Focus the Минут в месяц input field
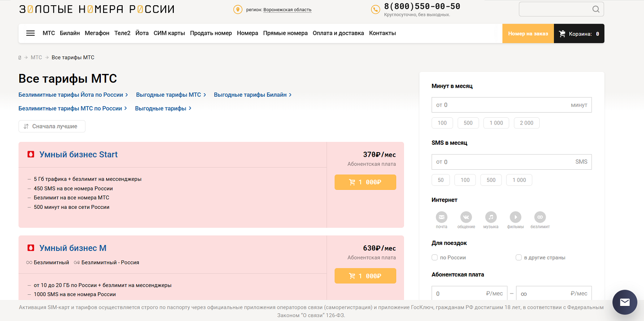The width and height of the screenshot is (644, 321). click(511, 105)
